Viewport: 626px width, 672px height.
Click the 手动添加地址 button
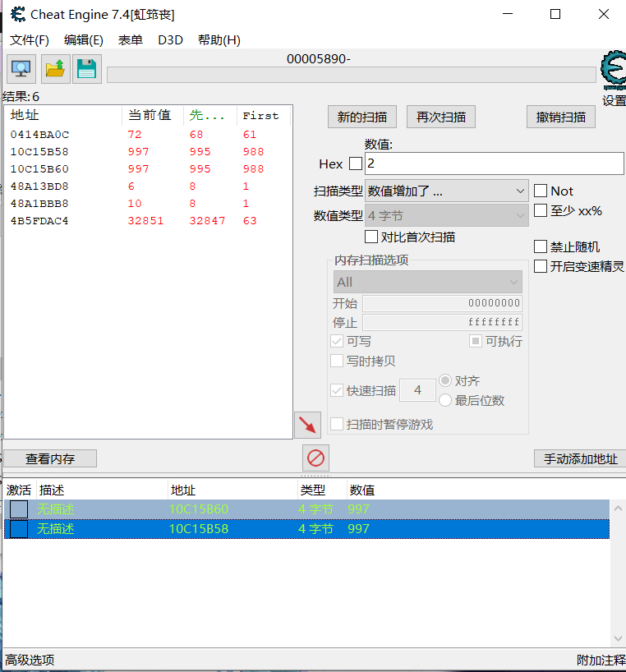coord(581,459)
